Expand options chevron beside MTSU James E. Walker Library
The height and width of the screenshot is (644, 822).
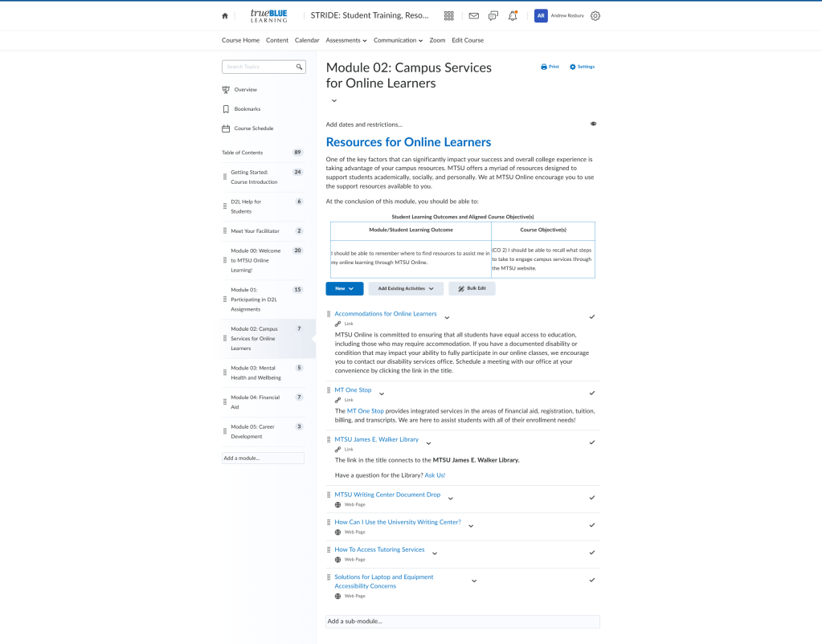pos(428,442)
